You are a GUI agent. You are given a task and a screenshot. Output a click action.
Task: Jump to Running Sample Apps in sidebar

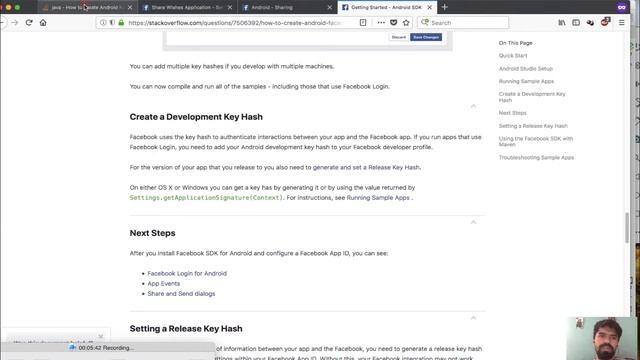526,81
